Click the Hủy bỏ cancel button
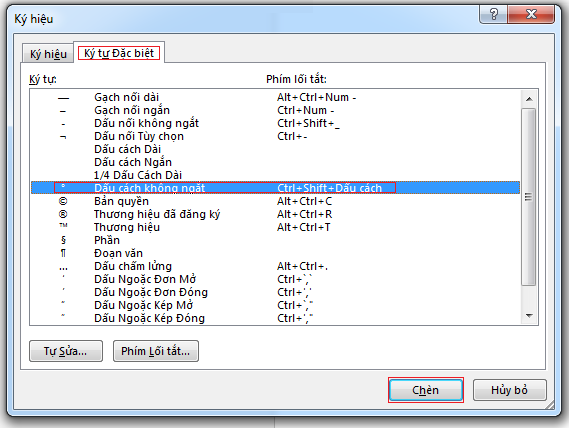Screen dimensions: 569x428 coord(509,390)
